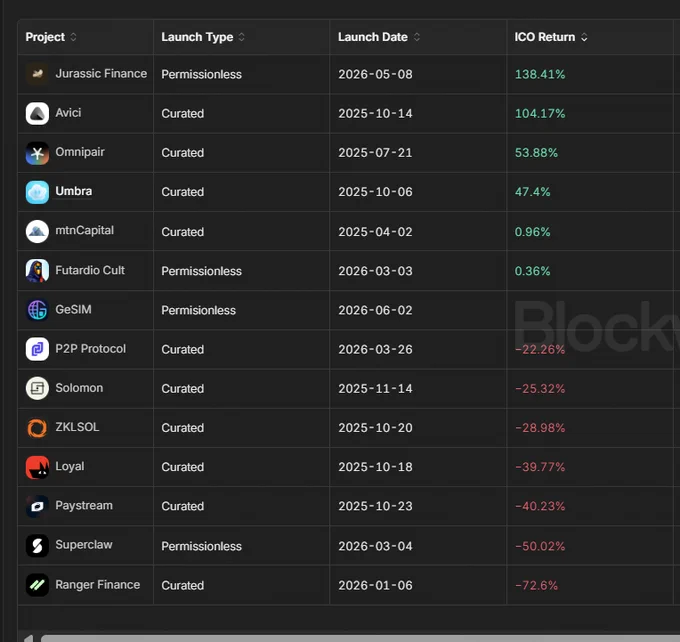Click the Umbra cloud logo

click(37, 192)
